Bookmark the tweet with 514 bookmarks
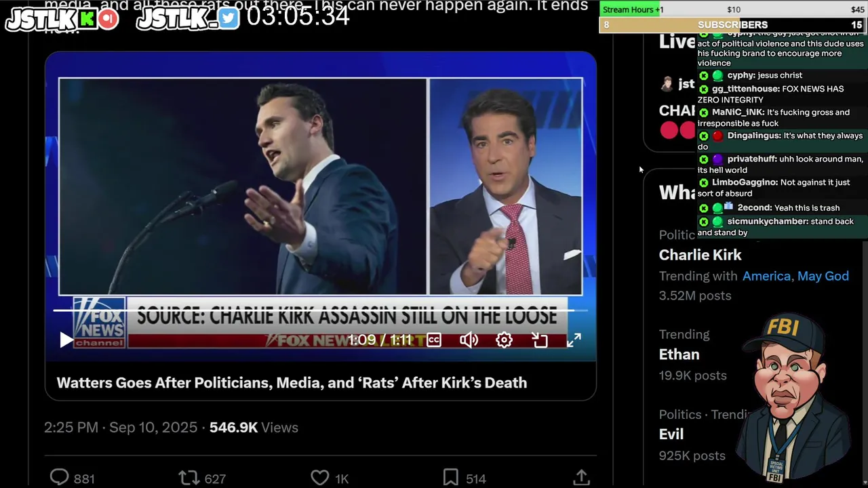The image size is (868, 488). [465, 478]
